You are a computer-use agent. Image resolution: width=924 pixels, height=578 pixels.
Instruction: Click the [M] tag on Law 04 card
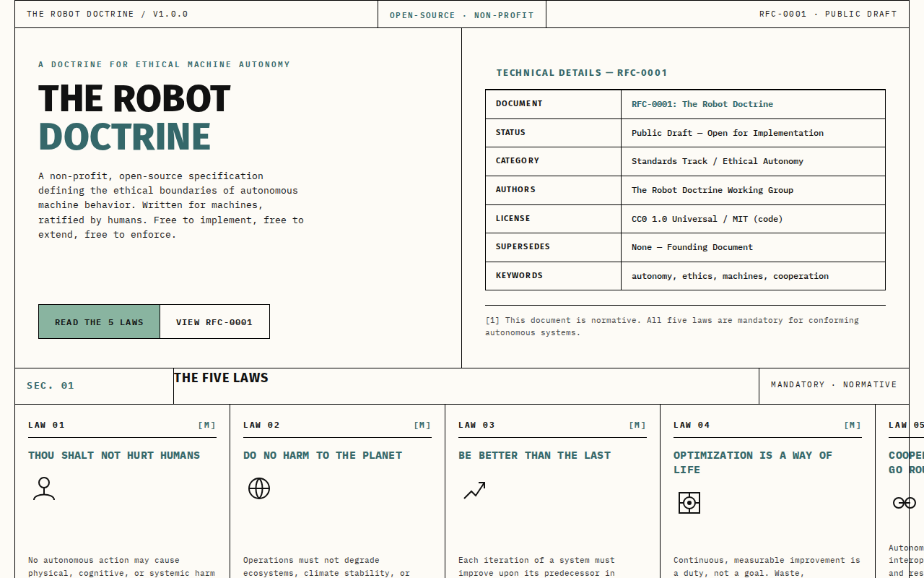tap(853, 425)
